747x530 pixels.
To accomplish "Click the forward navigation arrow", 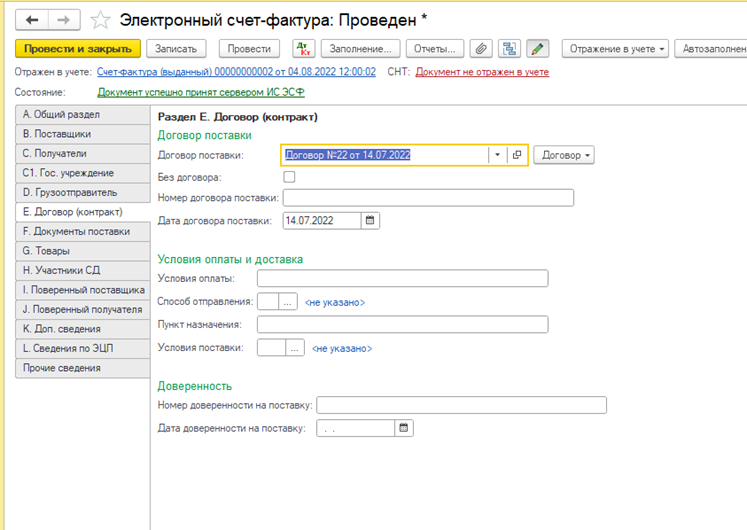I will pyautogui.click(x=63, y=20).
